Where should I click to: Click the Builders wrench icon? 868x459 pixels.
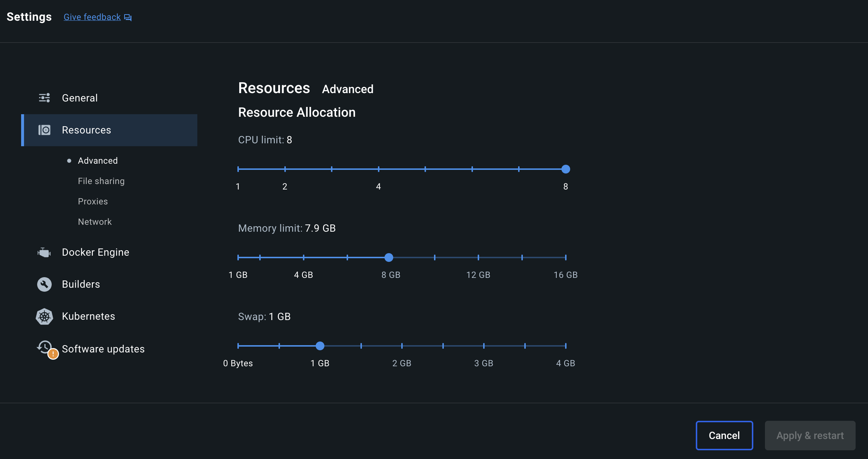tap(44, 284)
